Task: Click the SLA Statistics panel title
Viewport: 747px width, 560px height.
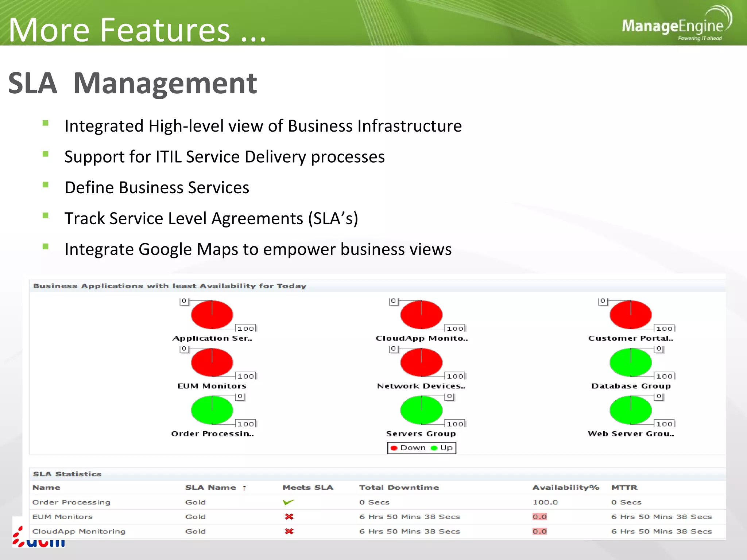Action: coord(67,474)
